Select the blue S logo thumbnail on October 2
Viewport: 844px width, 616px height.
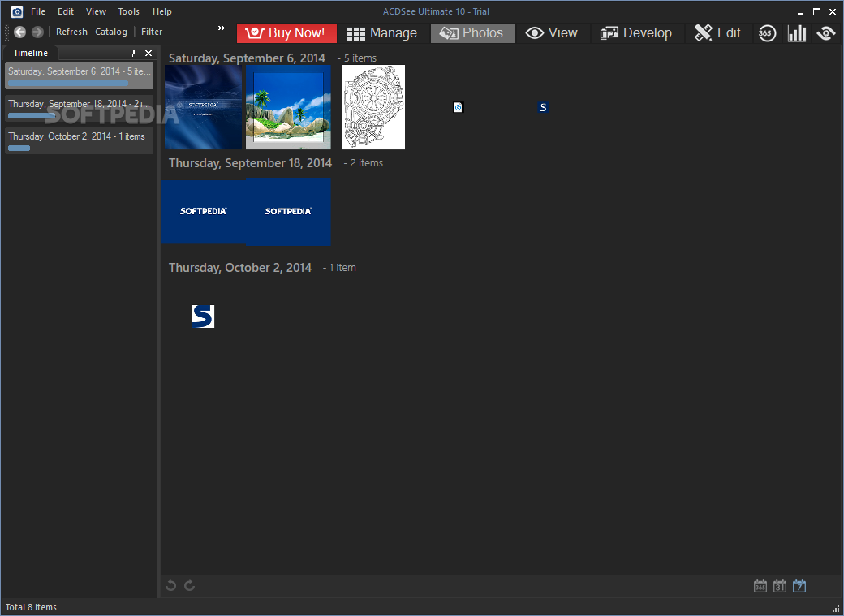click(203, 316)
